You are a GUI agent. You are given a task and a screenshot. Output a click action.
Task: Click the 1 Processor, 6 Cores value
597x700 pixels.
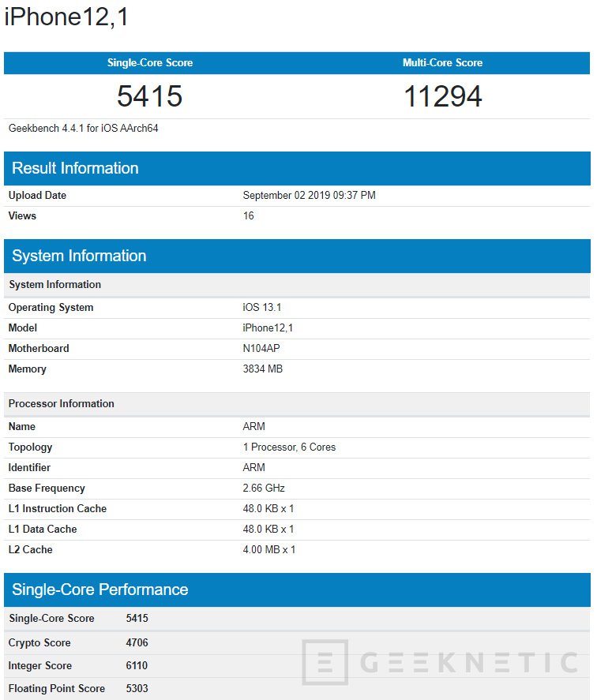coord(289,447)
